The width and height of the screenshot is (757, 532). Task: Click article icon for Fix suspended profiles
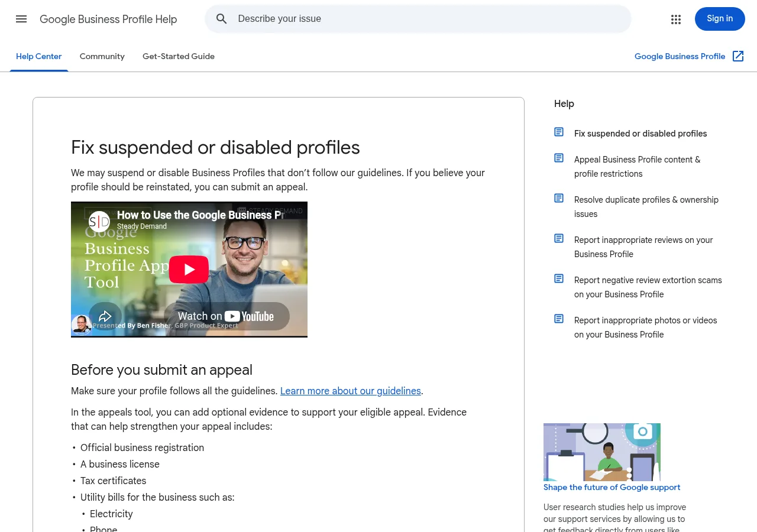(559, 132)
